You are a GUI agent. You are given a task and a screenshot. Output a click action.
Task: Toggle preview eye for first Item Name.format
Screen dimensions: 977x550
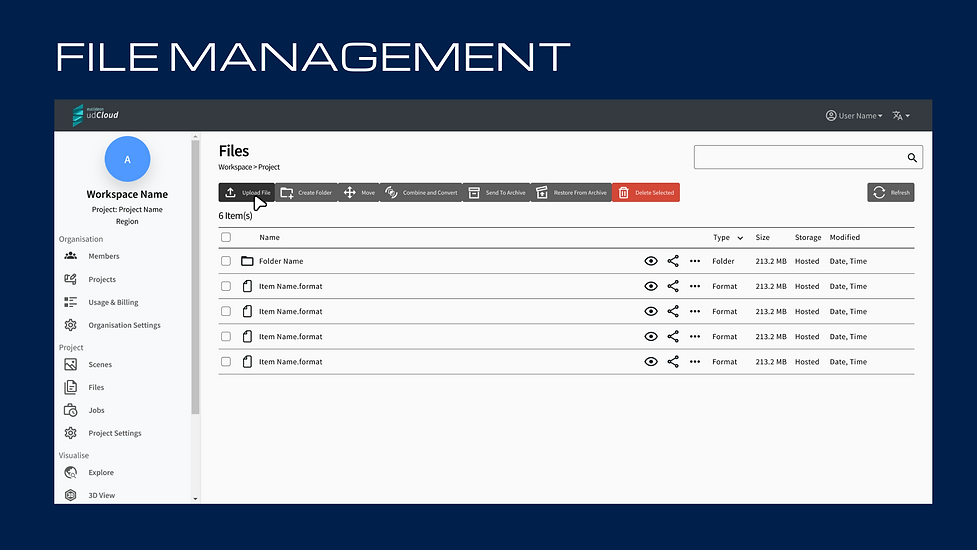651,286
